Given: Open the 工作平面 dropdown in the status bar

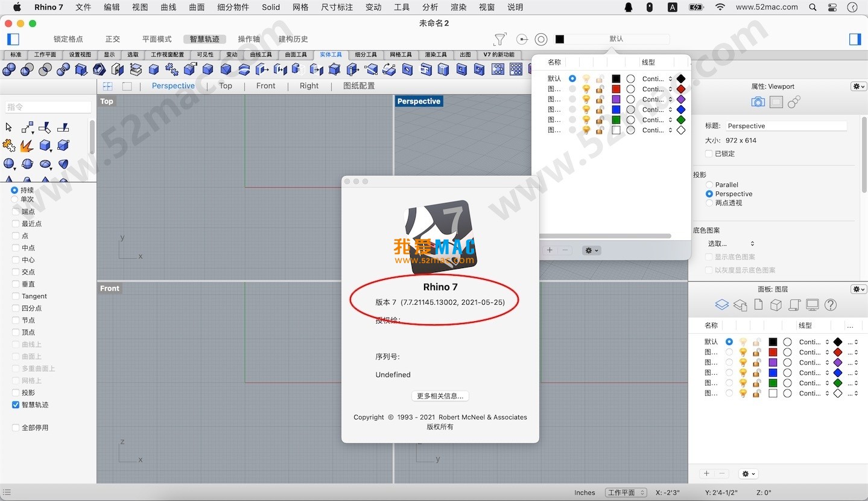Looking at the screenshot, I should [625, 493].
